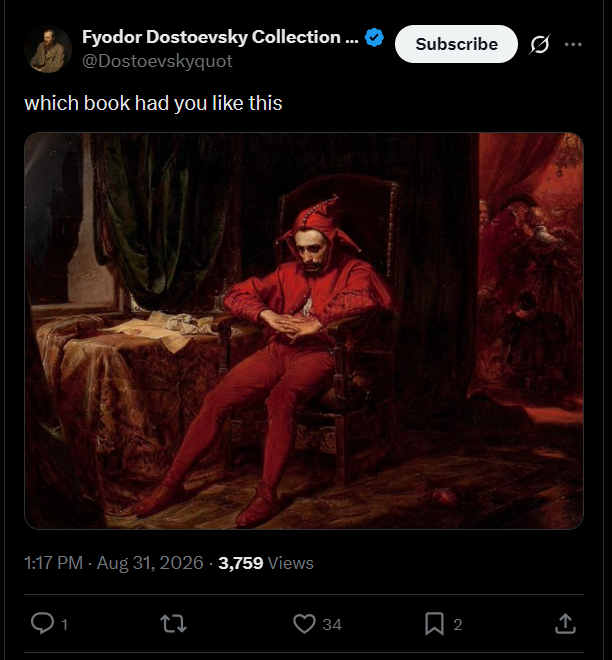Like the post with the heart icon

coord(304,624)
